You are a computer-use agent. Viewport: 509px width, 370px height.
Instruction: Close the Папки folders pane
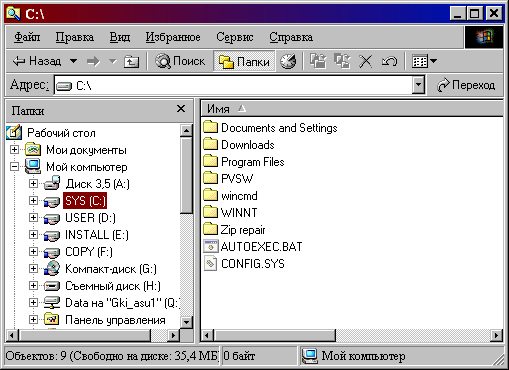point(181,109)
